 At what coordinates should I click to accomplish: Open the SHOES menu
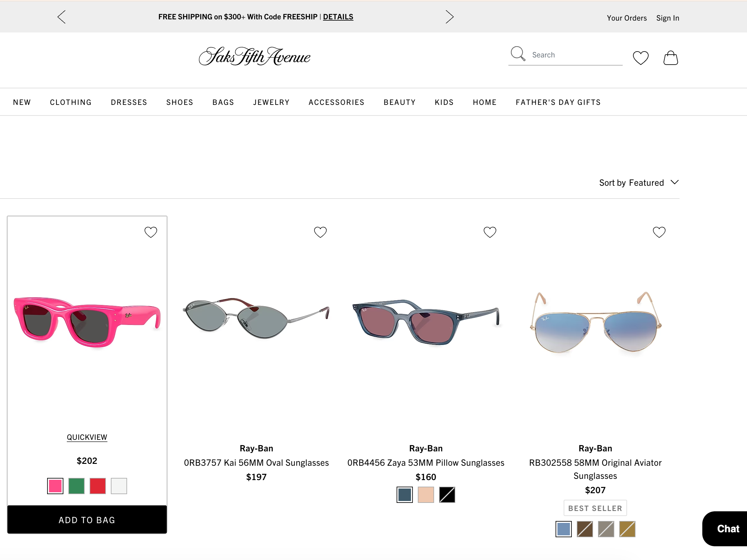pyautogui.click(x=180, y=102)
